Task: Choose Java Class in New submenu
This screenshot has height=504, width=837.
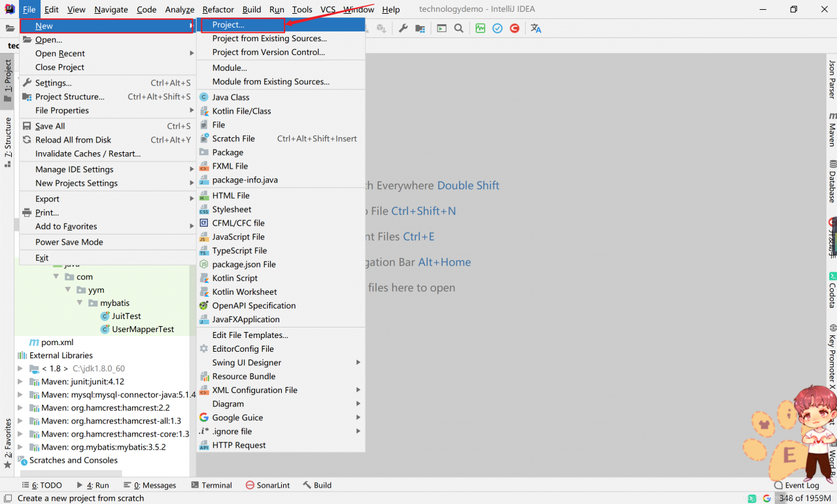Action: [x=281, y=97]
